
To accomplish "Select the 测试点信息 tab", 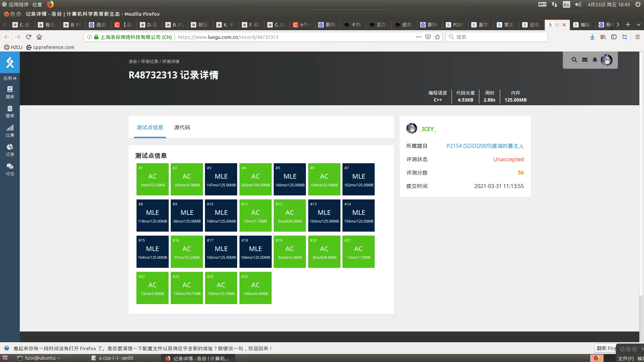I will (150, 127).
